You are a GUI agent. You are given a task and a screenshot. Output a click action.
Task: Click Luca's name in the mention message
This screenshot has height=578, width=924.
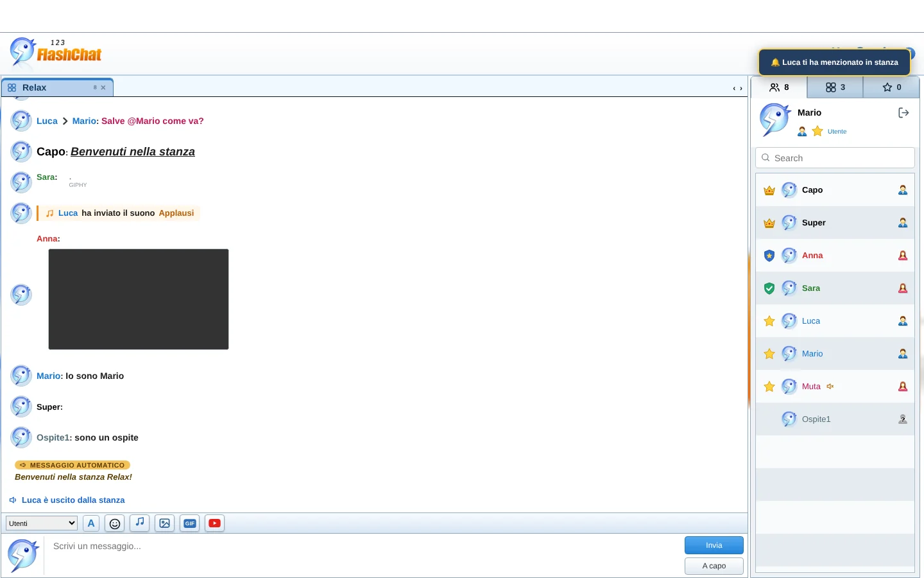pos(47,121)
